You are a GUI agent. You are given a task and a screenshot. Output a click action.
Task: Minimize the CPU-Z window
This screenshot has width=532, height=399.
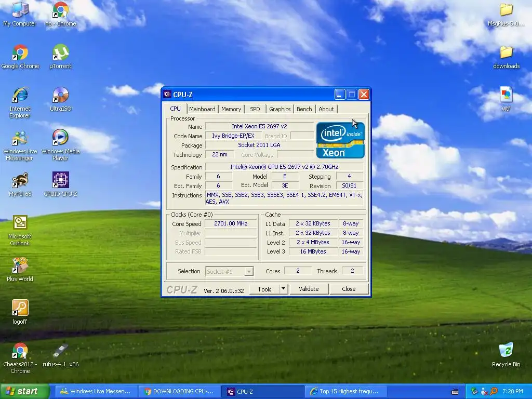[x=340, y=94]
